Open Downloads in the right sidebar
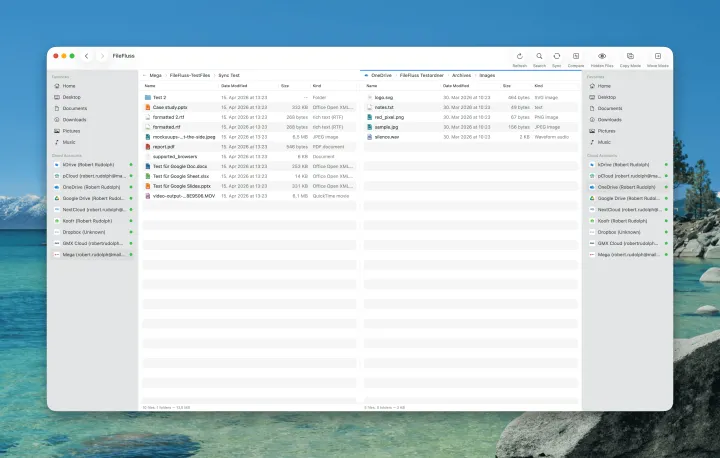The width and height of the screenshot is (720, 458). 628,119
